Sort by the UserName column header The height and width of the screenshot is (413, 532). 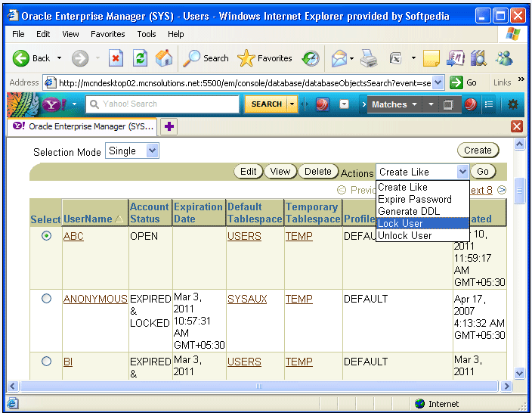coord(88,219)
